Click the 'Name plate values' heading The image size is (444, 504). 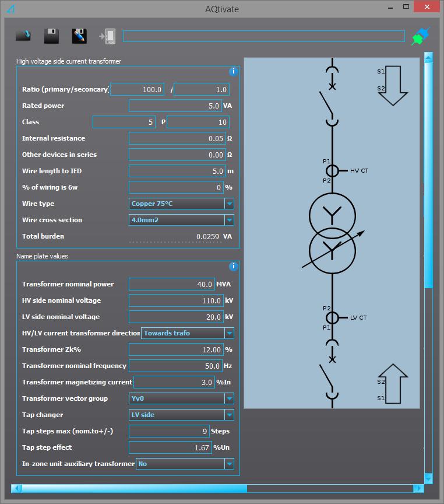click(42, 256)
